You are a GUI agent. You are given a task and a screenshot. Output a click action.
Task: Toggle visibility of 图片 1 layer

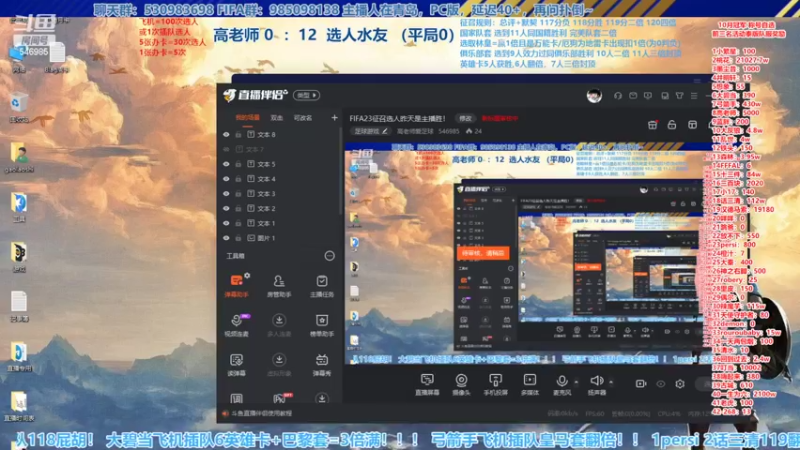[226, 238]
